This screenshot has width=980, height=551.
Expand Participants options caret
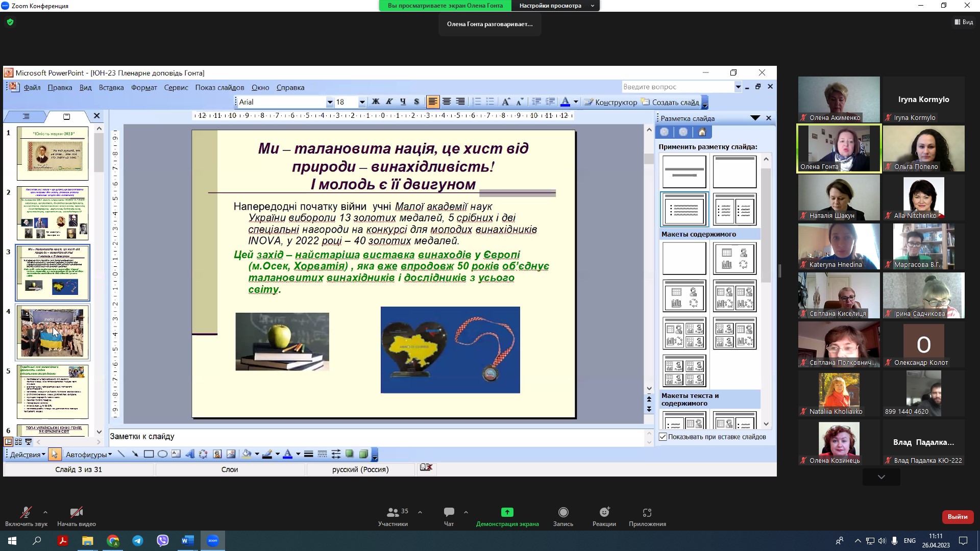(420, 512)
